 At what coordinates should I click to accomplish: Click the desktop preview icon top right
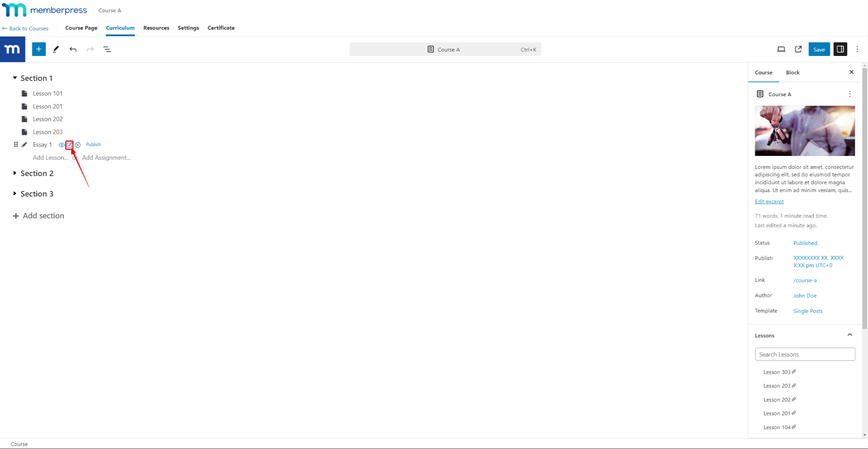[780, 49]
